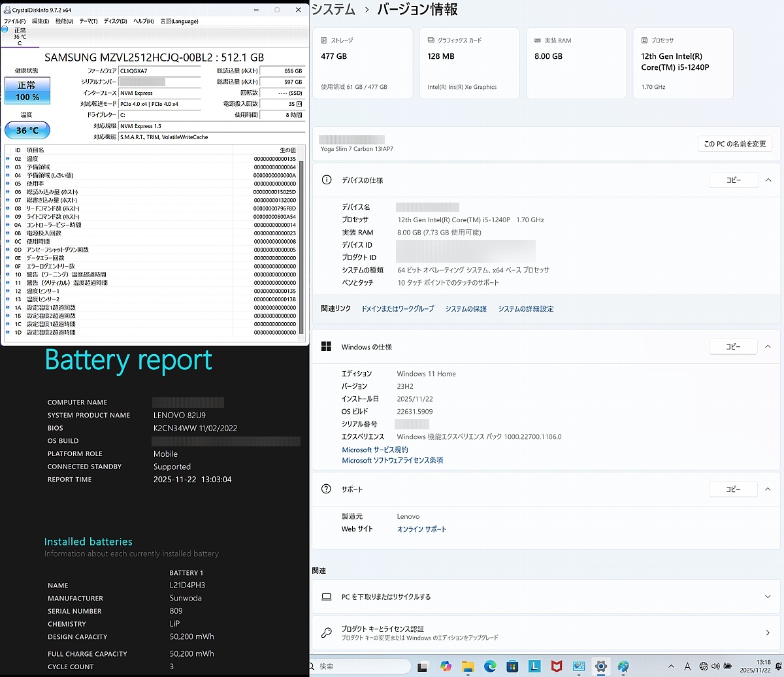Click the blue disk status circle for C:
Viewport: 784px width, 677px height.
pos(5,30)
